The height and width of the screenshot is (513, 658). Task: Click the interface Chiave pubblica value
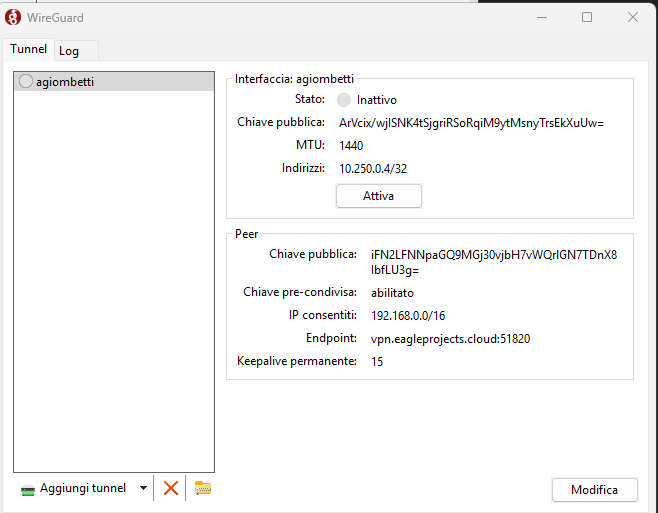click(x=471, y=123)
